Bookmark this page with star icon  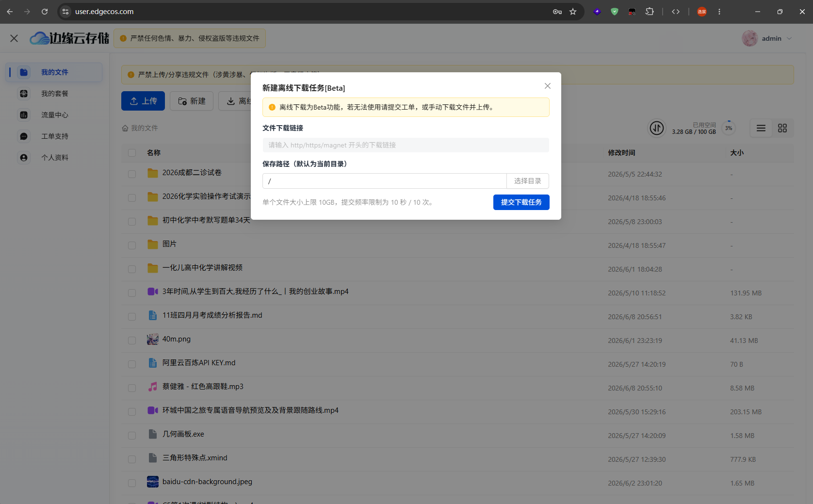[573, 12]
